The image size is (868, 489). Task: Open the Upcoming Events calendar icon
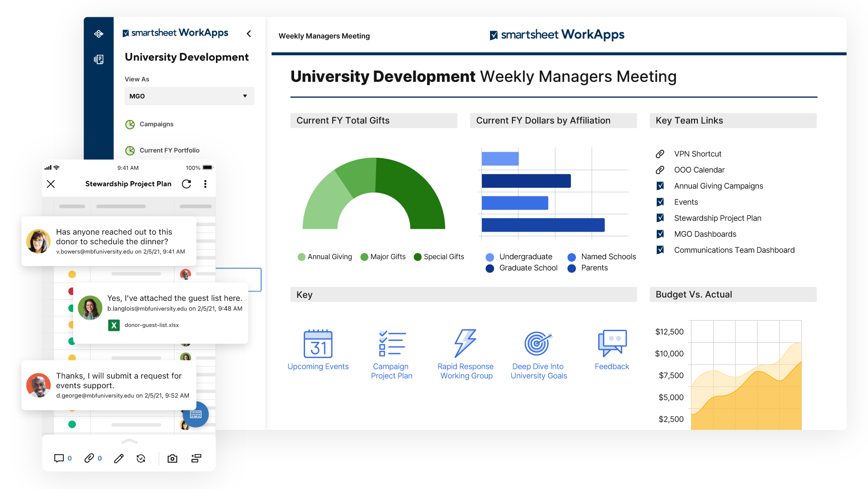(318, 344)
